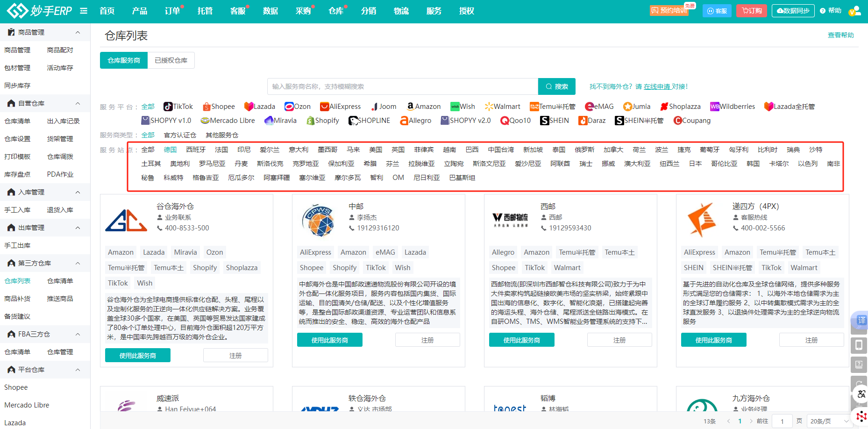Viewport: 868px width, 429px height.
Task: Filter by Coupang platform
Action: pyautogui.click(x=692, y=121)
